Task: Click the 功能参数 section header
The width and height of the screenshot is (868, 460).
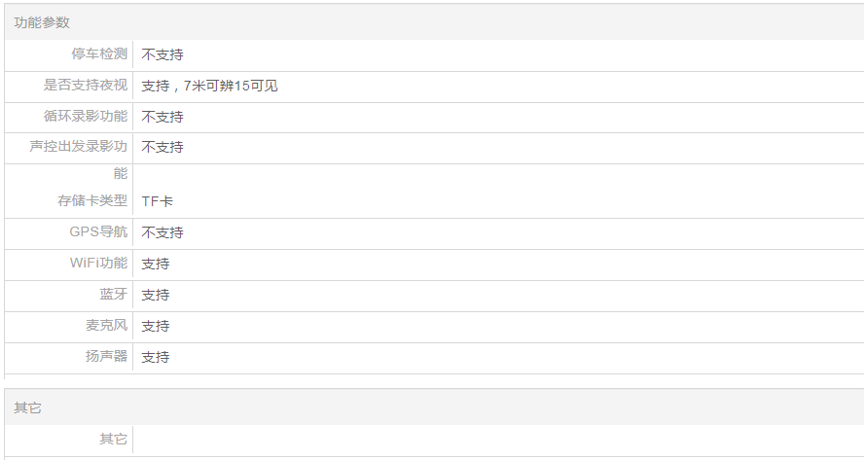Action: click(x=42, y=22)
